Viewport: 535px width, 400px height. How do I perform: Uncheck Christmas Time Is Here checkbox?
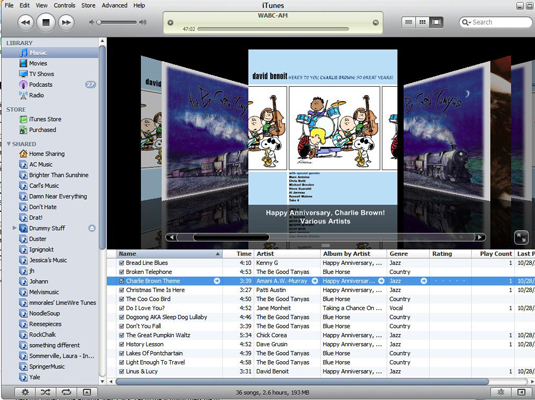point(121,290)
